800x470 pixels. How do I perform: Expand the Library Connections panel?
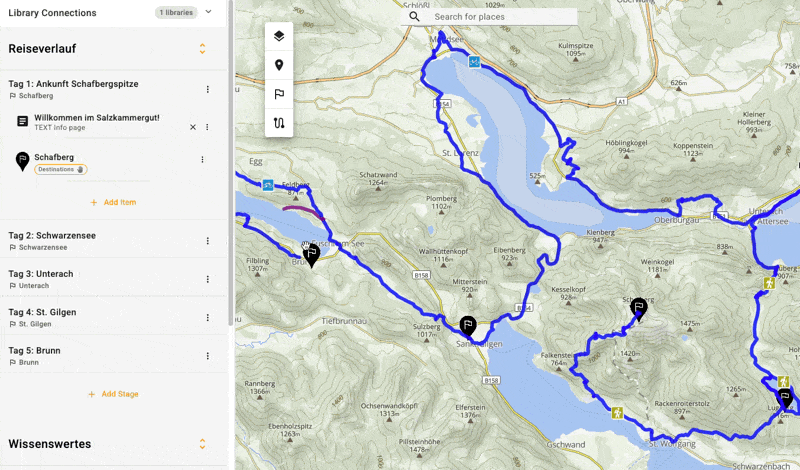(x=208, y=12)
